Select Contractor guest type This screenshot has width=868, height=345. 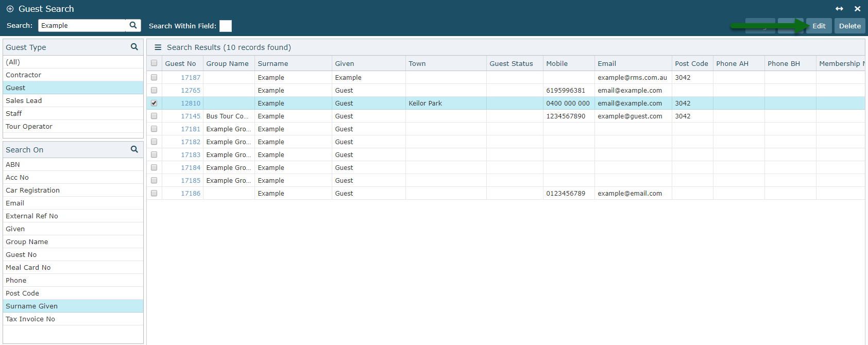point(73,75)
